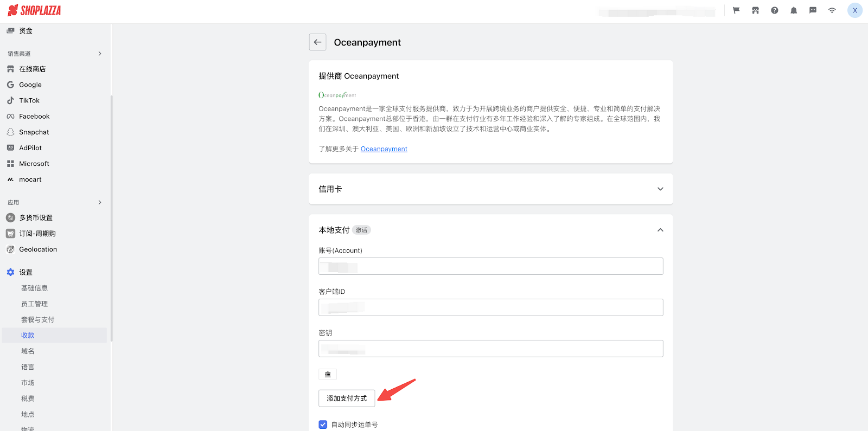The width and height of the screenshot is (868, 431).
Task: Click the wifi status icon
Action: pyautogui.click(x=832, y=10)
